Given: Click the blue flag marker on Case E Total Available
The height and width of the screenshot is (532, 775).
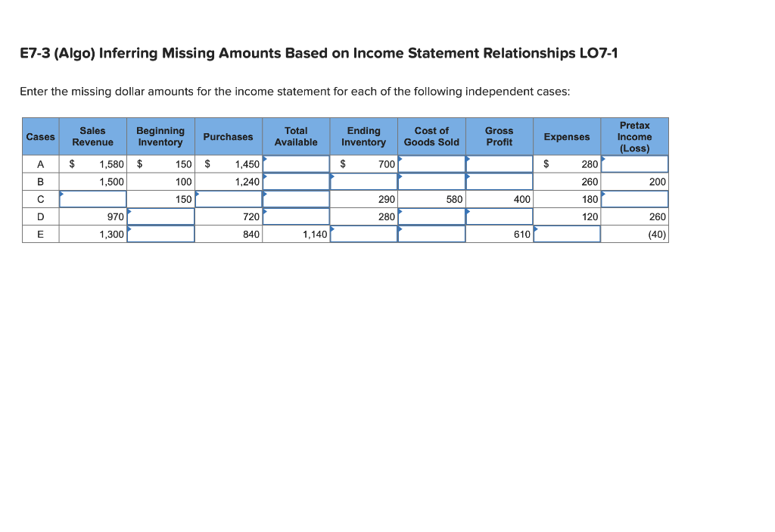Looking at the screenshot, I should tap(331, 229).
